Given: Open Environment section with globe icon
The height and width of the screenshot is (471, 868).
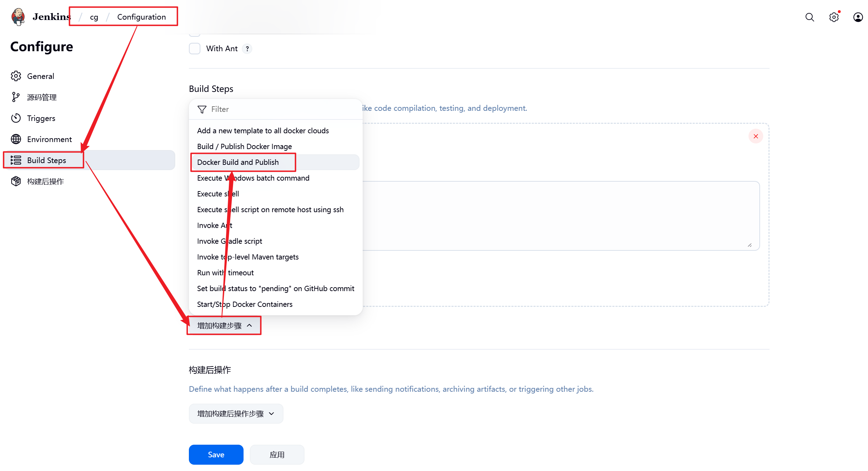Looking at the screenshot, I should click(x=49, y=139).
